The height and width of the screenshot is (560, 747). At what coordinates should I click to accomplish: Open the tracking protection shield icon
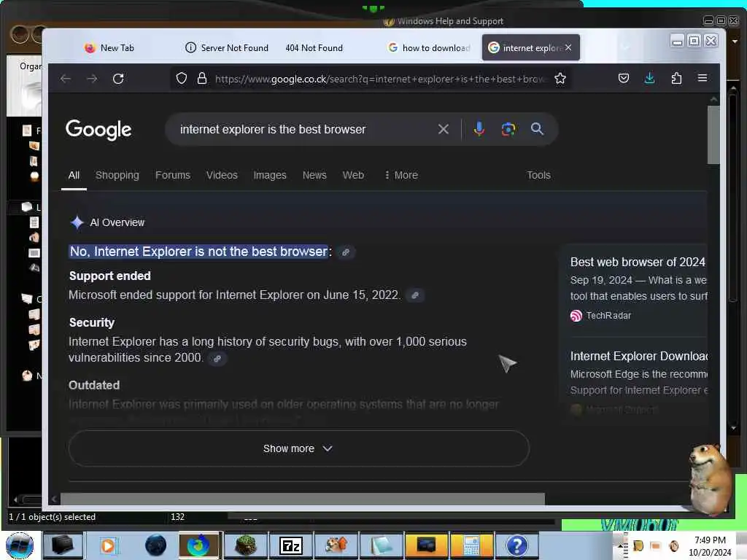pyautogui.click(x=182, y=78)
